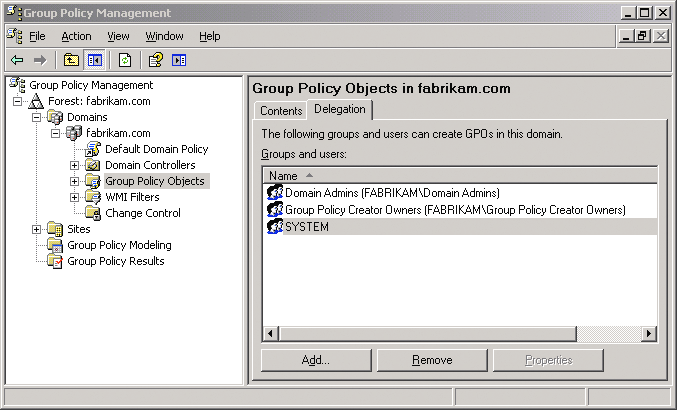This screenshot has width=677, height=410.
Task: Click the title bar application icon
Action: [14, 13]
